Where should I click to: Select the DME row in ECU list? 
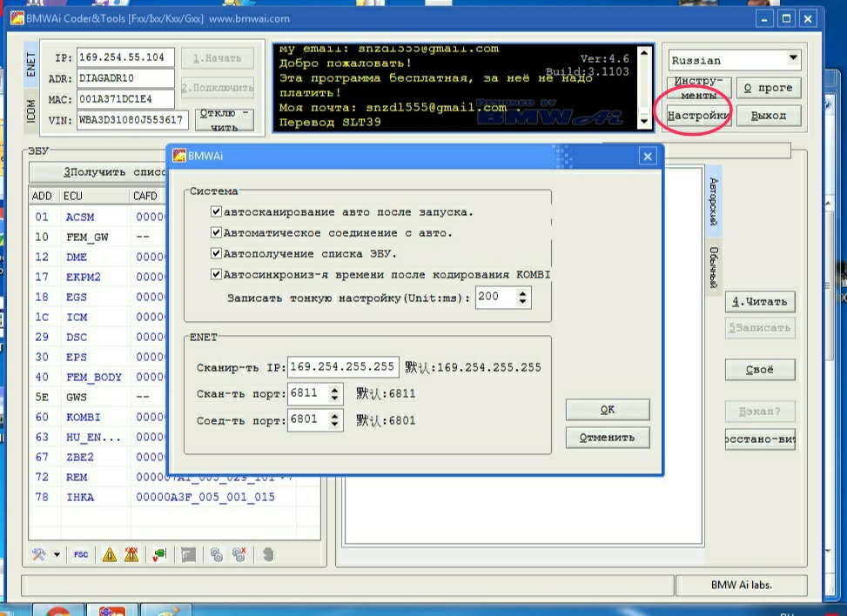tap(97, 257)
